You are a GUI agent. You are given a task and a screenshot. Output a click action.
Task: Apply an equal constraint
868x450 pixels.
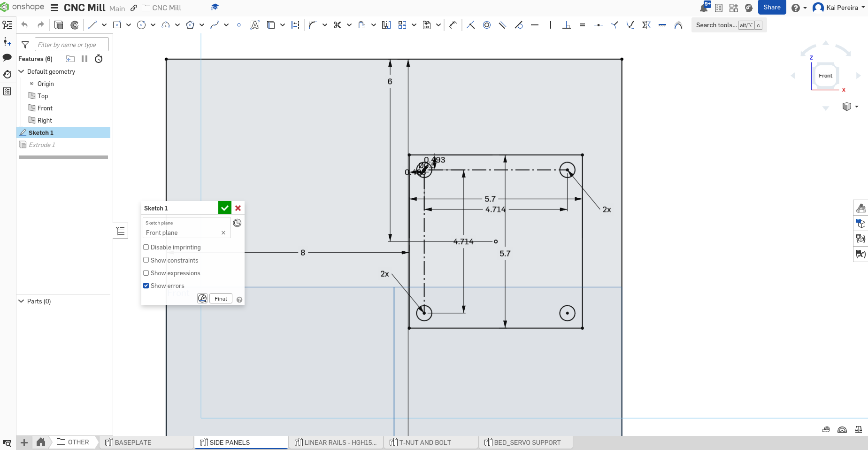tap(583, 25)
